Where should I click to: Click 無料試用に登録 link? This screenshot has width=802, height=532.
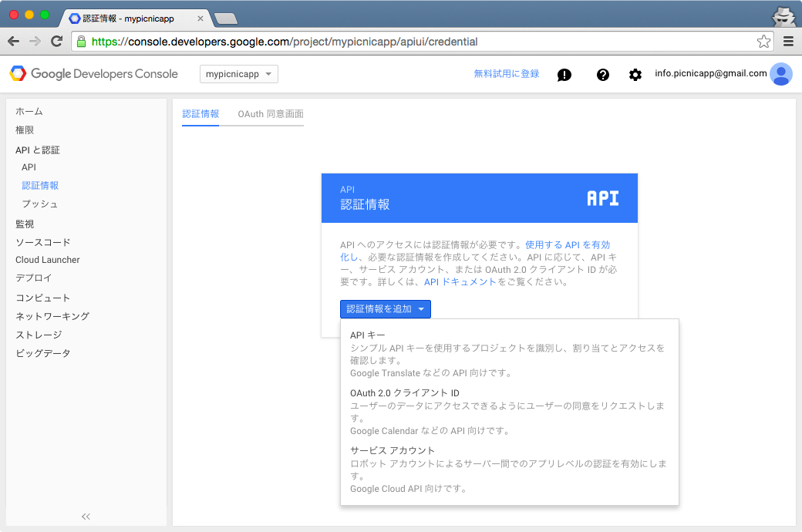point(507,74)
